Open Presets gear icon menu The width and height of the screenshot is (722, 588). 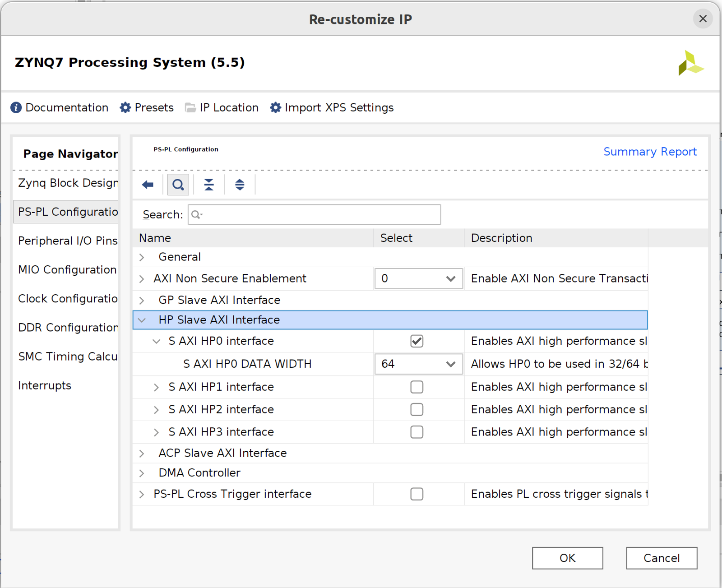pos(125,107)
